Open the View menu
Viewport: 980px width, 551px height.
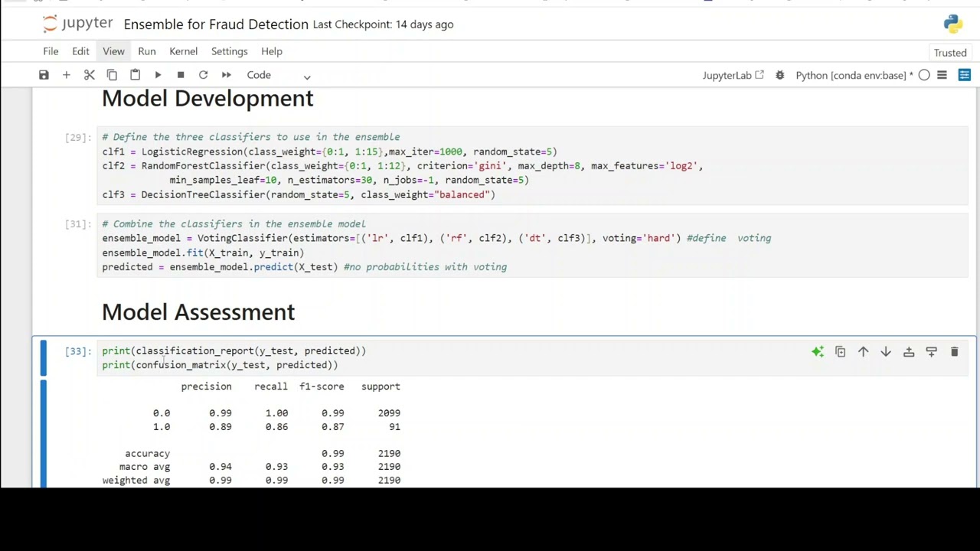coord(113,51)
